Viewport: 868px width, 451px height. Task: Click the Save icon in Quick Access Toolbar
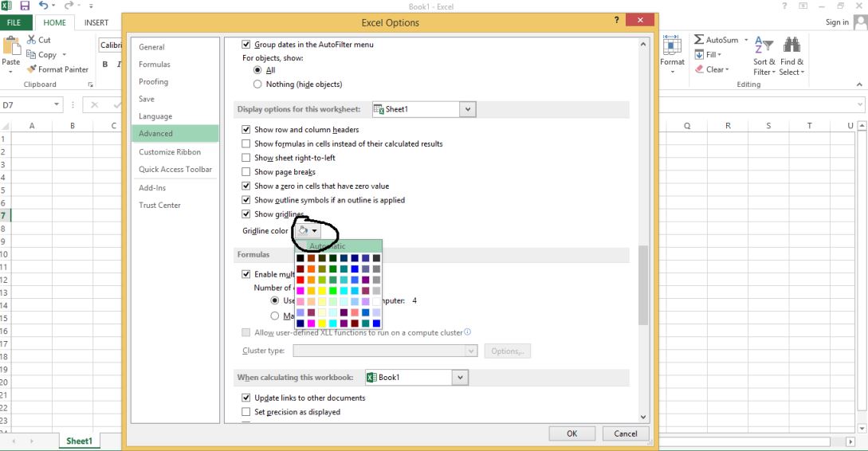click(x=25, y=6)
